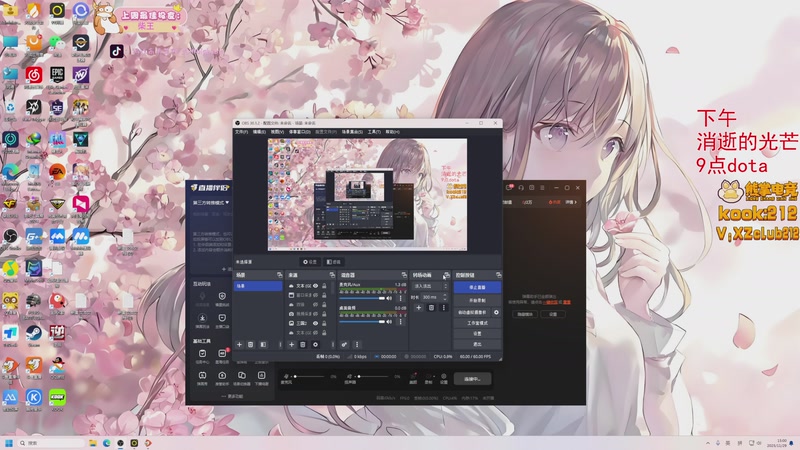Adjust mic/Aux volume slider in mixer
Screen dimensions: 800x450
click(362, 298)
